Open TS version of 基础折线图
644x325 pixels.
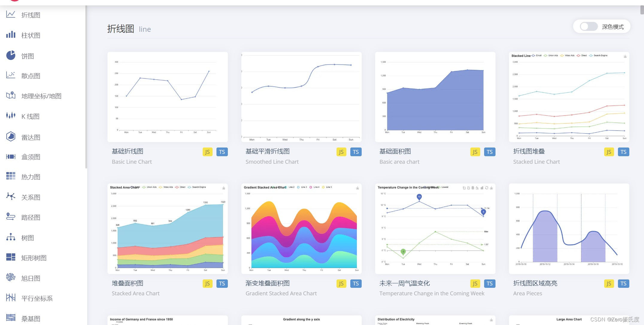coord(222,152)
